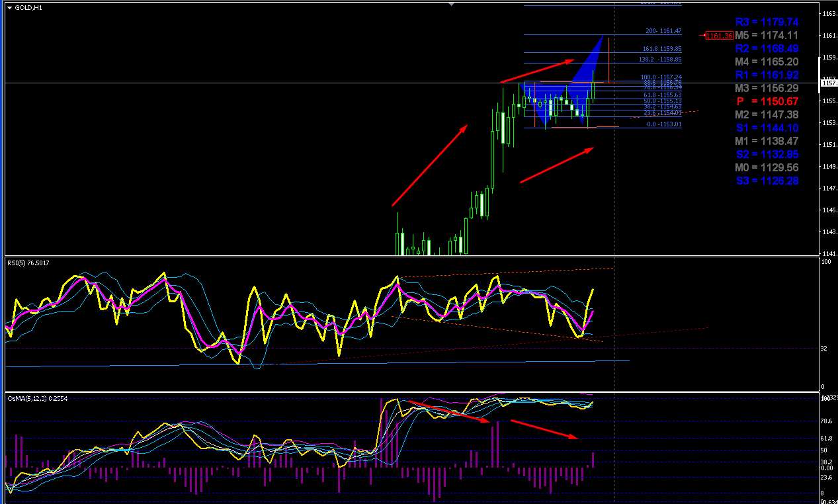
Task: Select Fibonacci label 61.8 -1155.63
Action: click(x=662, y=95)
